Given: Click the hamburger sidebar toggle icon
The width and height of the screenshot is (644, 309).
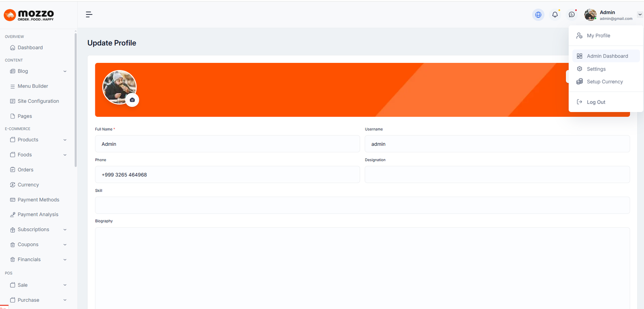Looking at the screenshot, I should click(89, 15).
